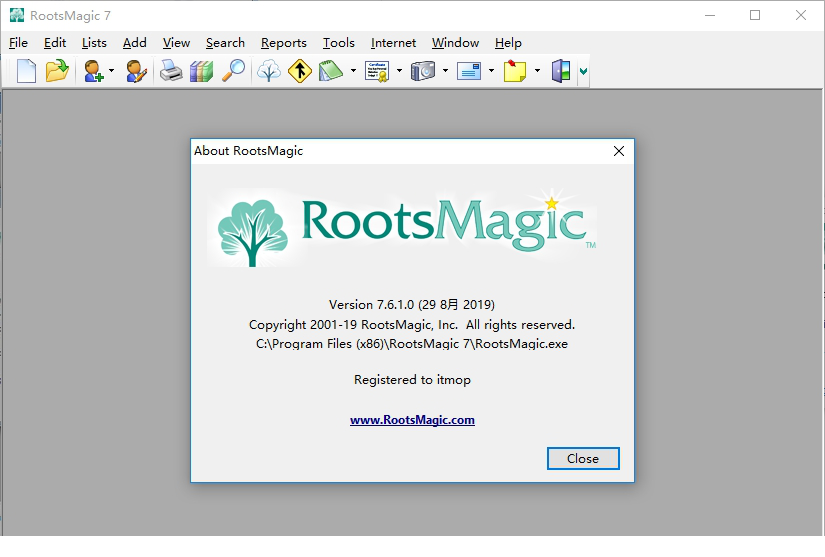Click the RootsMagic.exe file path text
The height and width of the screenshot is (557, 825).
pos(412,344)
